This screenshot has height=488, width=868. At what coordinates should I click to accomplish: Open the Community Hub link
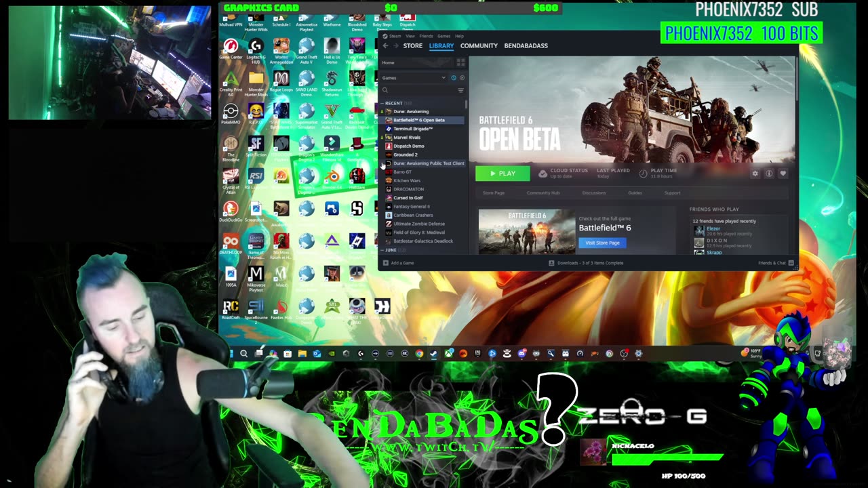click(543, 193)
